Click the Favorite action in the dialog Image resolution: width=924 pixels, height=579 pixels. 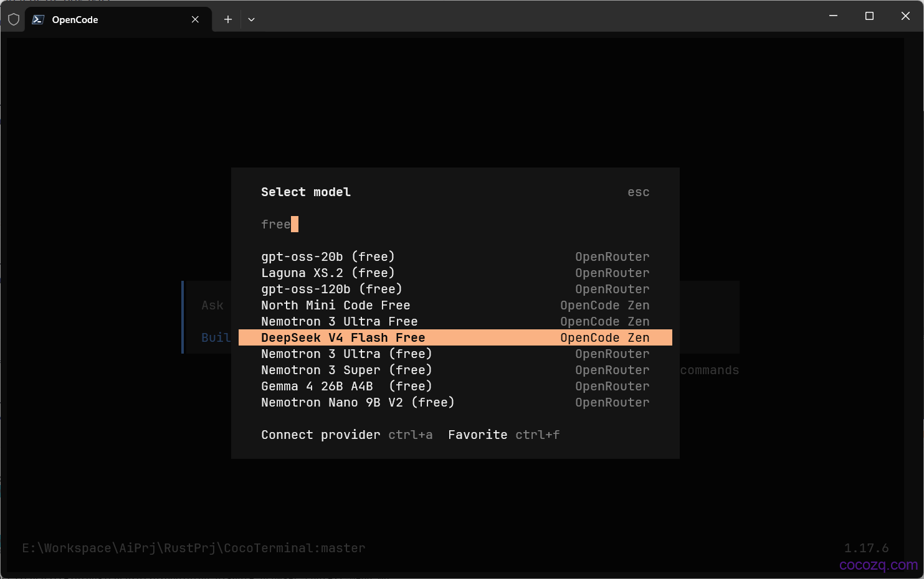coord(478,435)
